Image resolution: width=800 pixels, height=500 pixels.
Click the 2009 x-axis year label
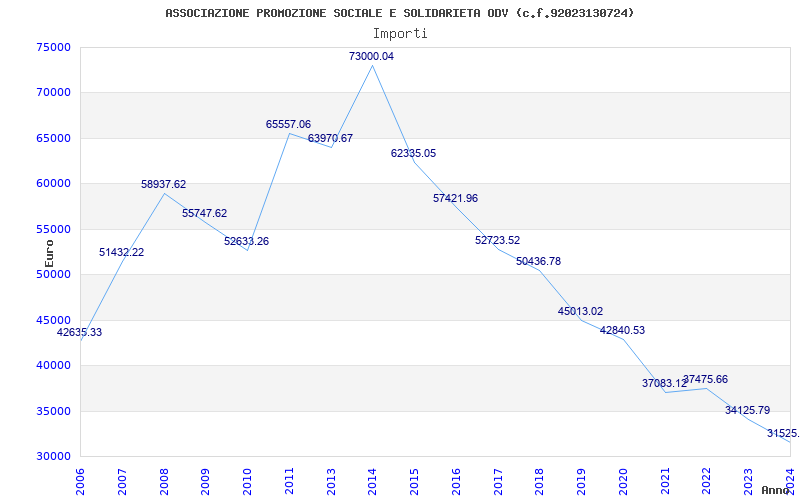tap(205, 482)
